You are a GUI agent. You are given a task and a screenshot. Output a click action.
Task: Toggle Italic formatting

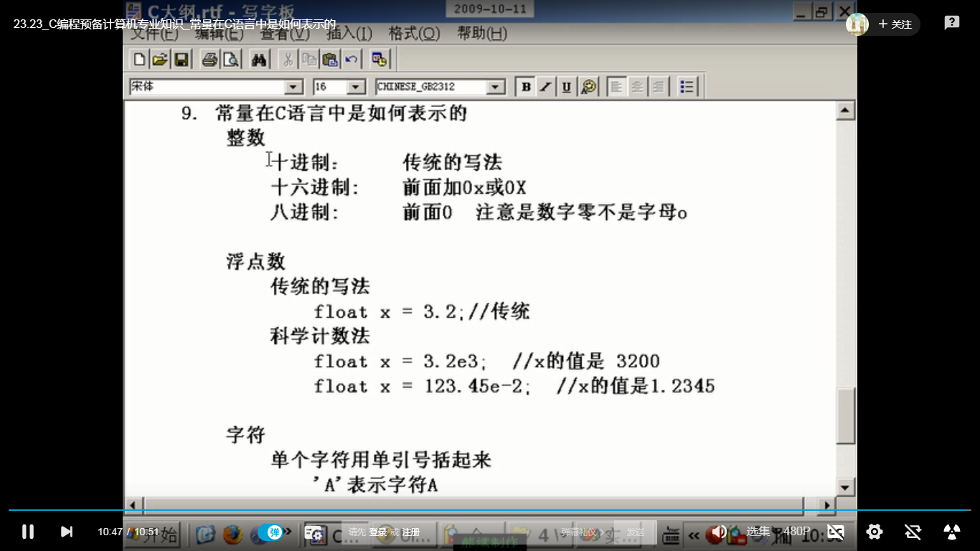546,86
